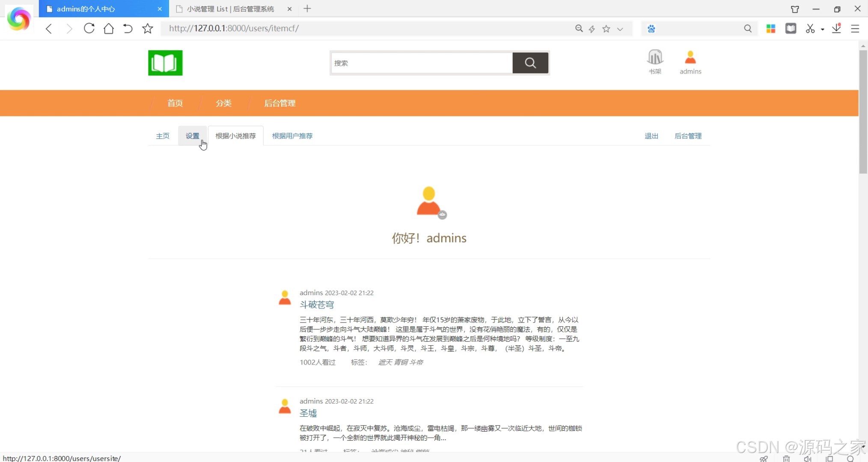Expand the screenshot tool dropdown arrow
The height and width of the screenshot is (462, 868).
(x=823, y=30)
